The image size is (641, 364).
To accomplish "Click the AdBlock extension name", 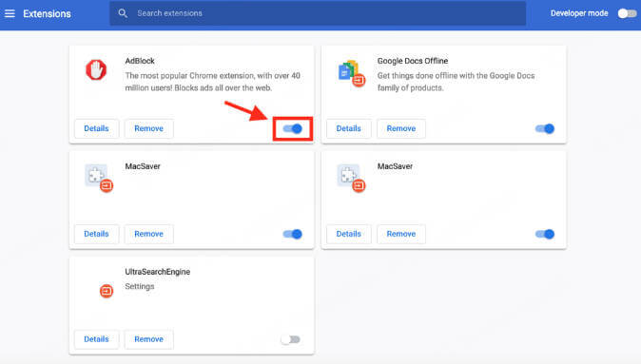I will point(140,61).
